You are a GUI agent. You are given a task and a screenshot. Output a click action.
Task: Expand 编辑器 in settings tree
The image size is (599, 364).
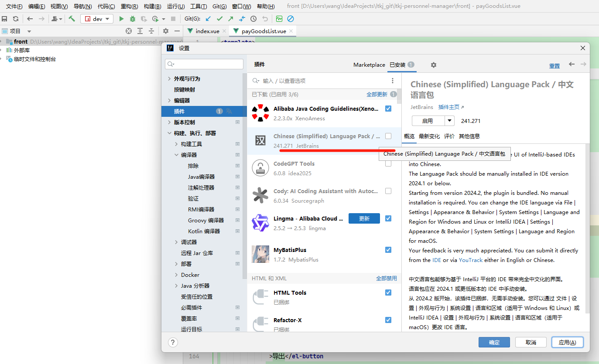(x=169, y=101)
